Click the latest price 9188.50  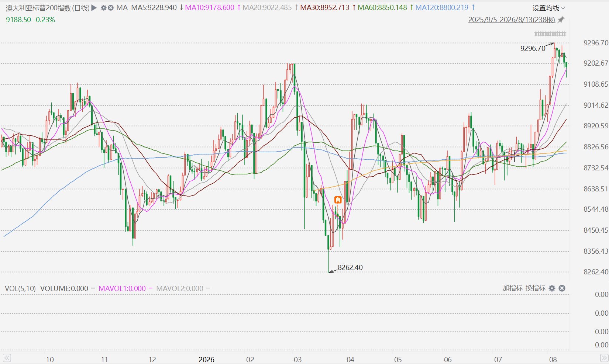[x=18, y=20]
